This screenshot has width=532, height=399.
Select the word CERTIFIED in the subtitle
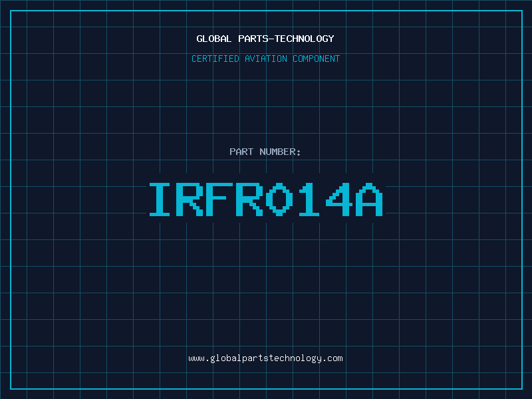pyautogui.click(x=215, y=59)
